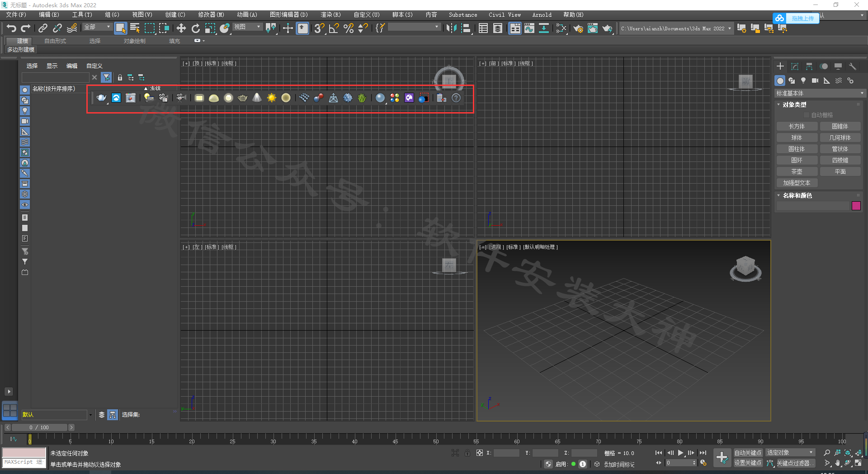Click the time slider showing 0 / 100
Screen dimensions: 868x474
[x=39, y=427]
